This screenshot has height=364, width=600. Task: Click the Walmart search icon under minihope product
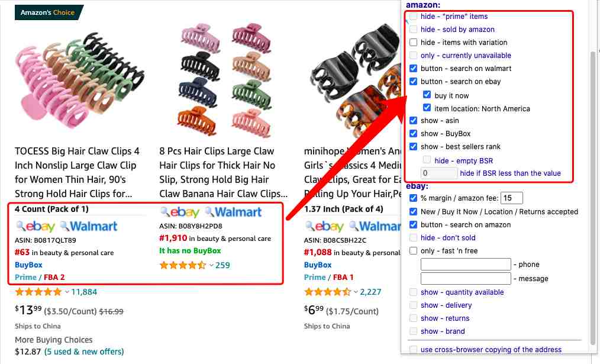click(375, 226)
